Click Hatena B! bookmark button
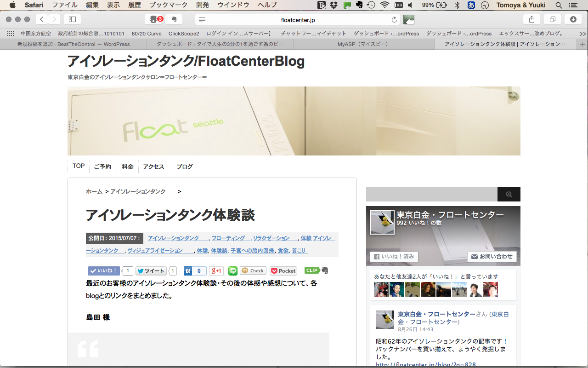This screenshot has height=368, width=588. point(195,271)
